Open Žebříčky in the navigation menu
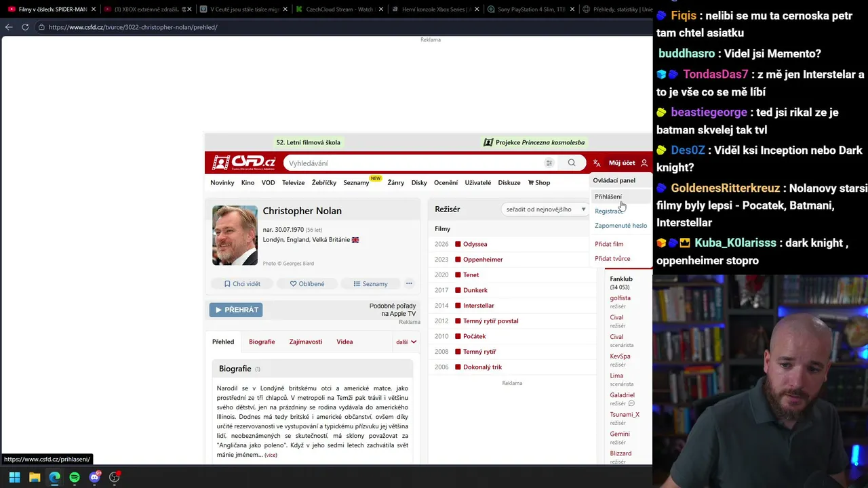The image size is (868, 488). [324, 182]
